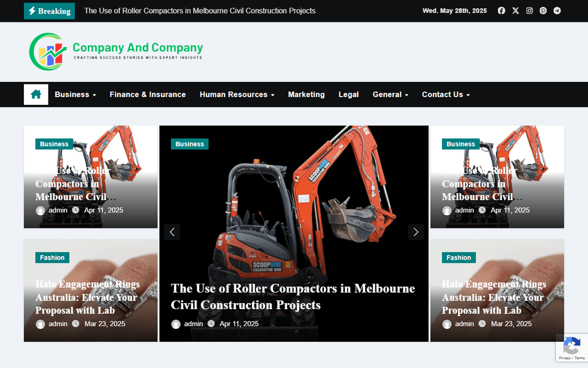Click the Apr 11, 2025 date on center slide

[239, 324]
